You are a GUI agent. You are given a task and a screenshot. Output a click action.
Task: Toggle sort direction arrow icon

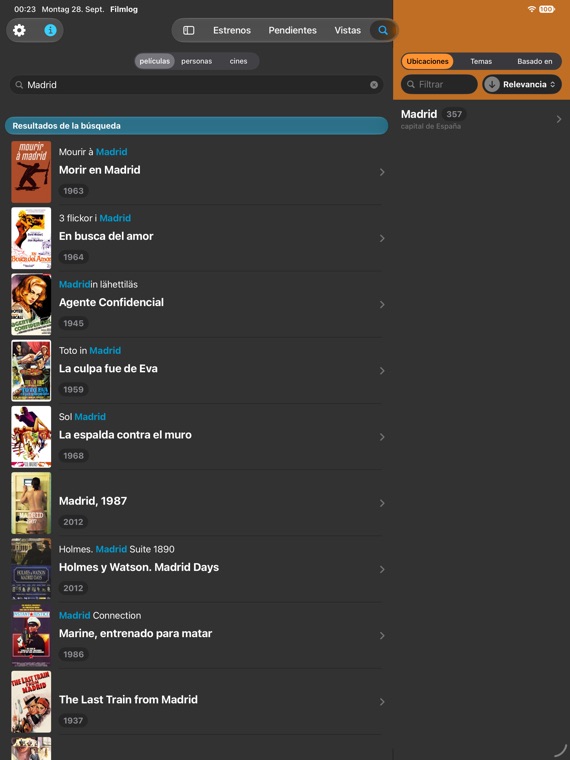tap(491, 84)
